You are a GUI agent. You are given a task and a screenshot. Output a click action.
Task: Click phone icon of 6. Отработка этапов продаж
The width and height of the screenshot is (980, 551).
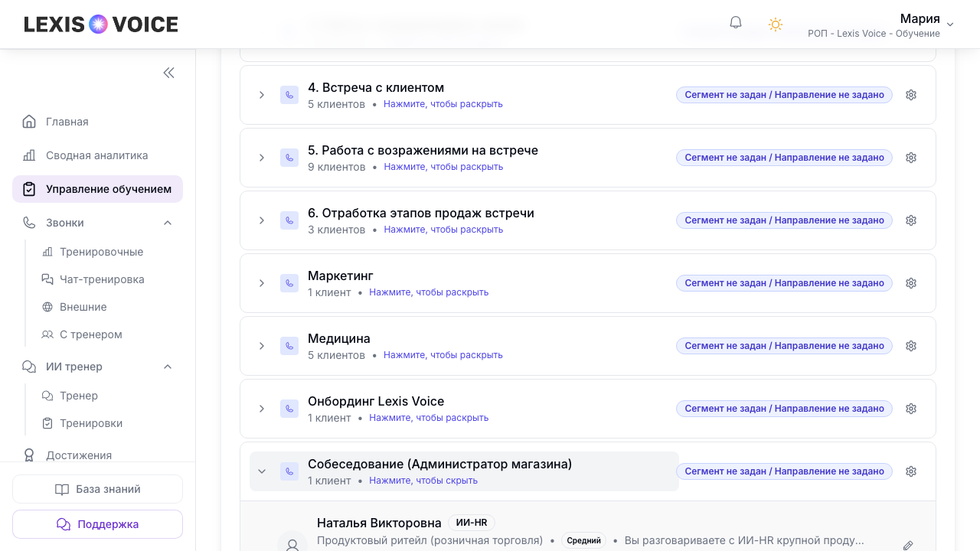click(x=289, y=220)
